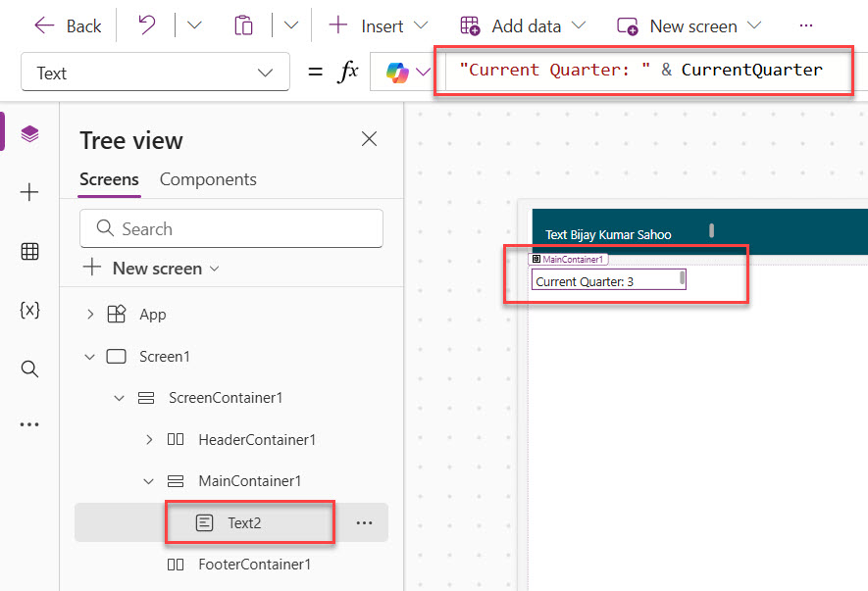Close the Tree view panel
The image size is (868, 591).
[369, 139]
